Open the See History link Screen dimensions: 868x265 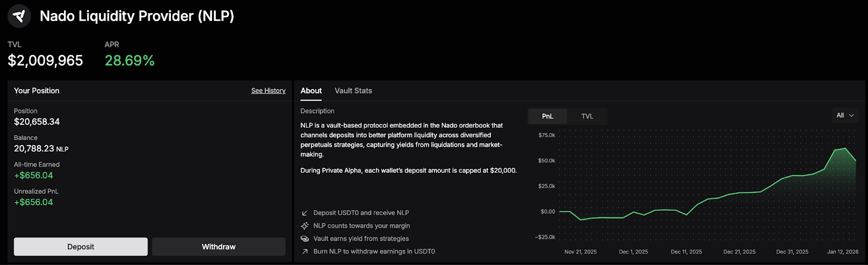point(268,91)
